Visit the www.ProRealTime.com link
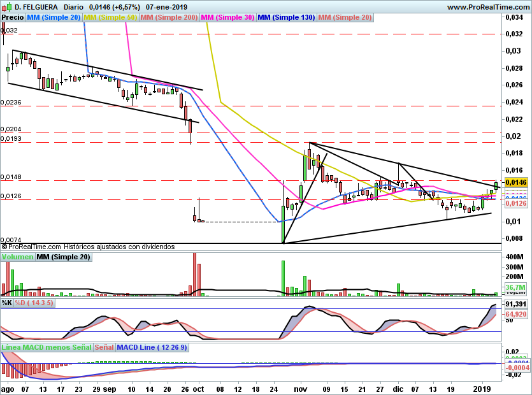 [488, 7]
